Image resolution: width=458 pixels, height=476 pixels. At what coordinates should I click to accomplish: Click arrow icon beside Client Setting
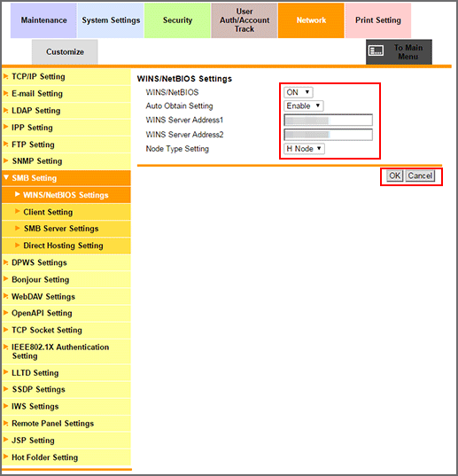tap(18, 211)
